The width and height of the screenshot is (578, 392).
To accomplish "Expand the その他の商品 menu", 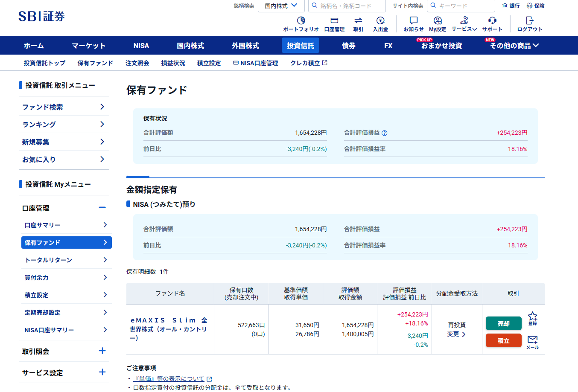I will click(514, 46).
